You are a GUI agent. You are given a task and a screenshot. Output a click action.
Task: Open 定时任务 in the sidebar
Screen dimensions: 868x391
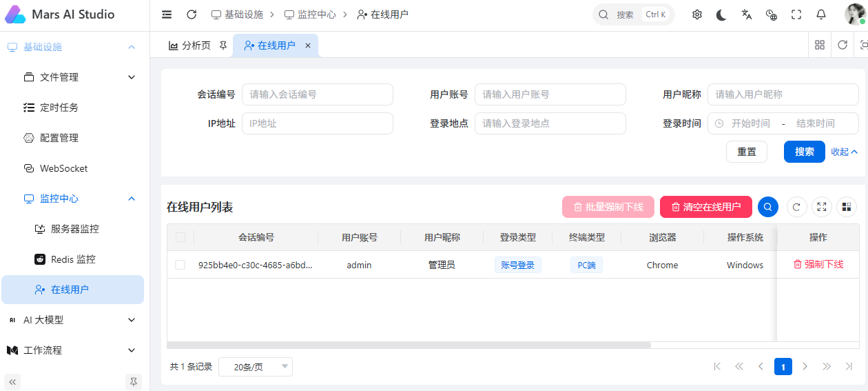tap(74, 108)
